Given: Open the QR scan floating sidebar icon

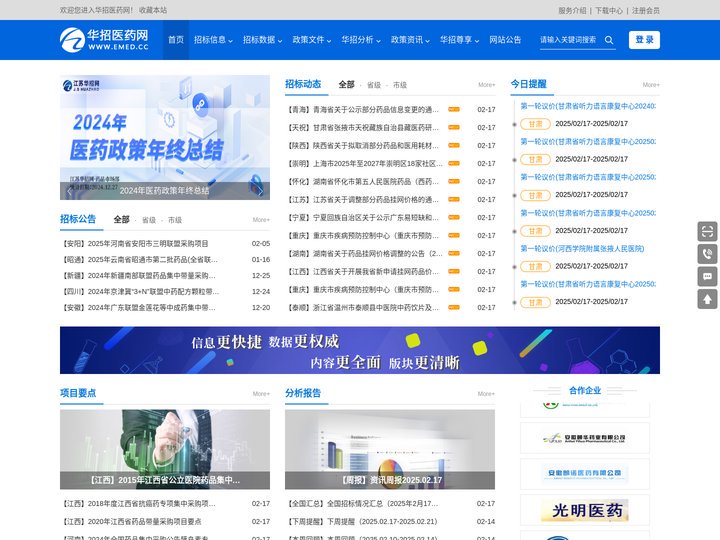Looking at the screenshot, I should point(707,231).
